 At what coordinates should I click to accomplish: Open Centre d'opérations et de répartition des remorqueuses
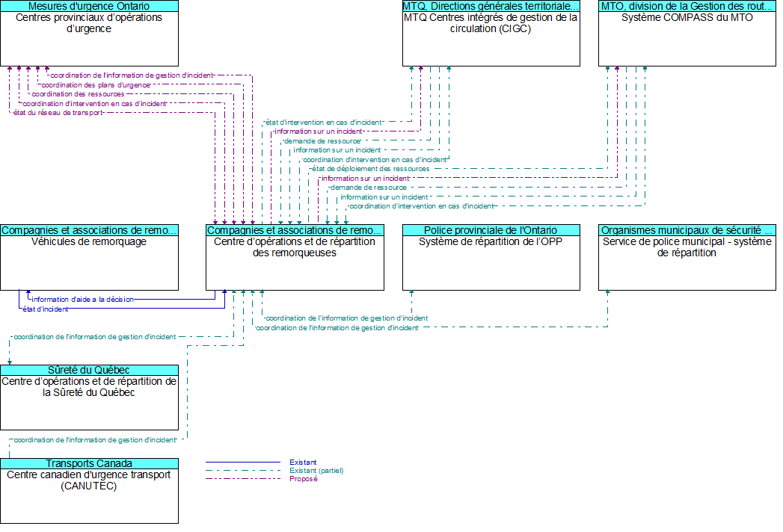[295, 262]
